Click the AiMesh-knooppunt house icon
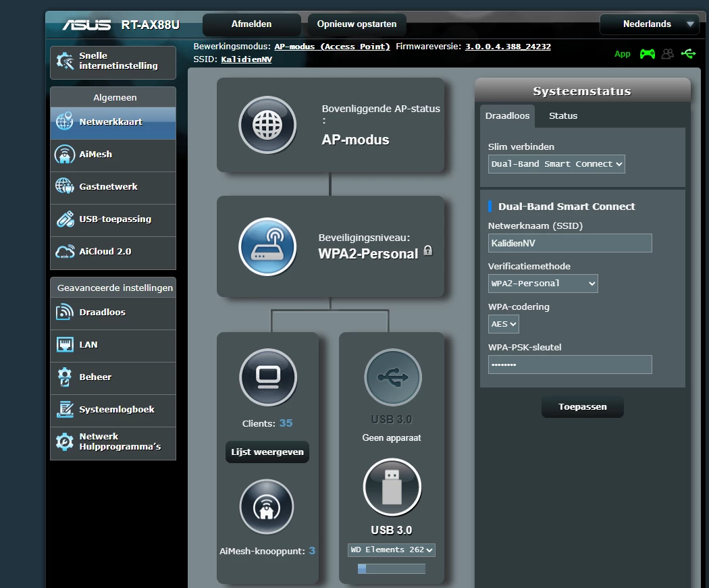Viewport: 709px width, 588px height. coord(267,507)
